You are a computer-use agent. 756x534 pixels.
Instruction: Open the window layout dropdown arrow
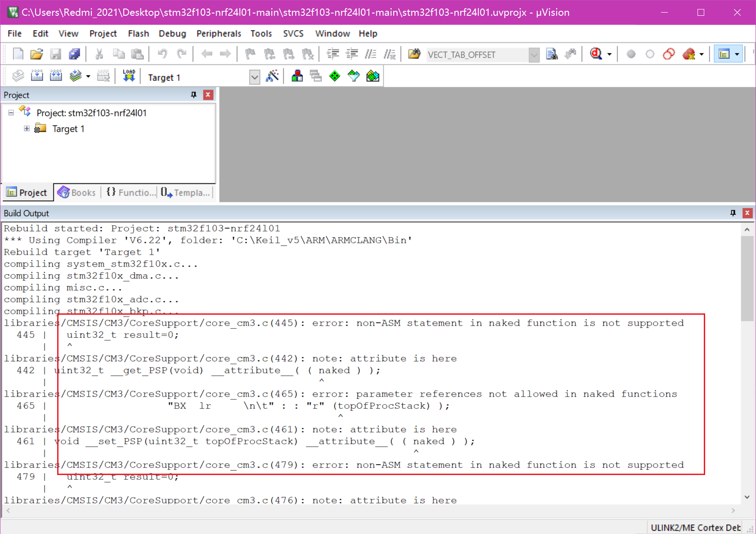coord(737,54)
